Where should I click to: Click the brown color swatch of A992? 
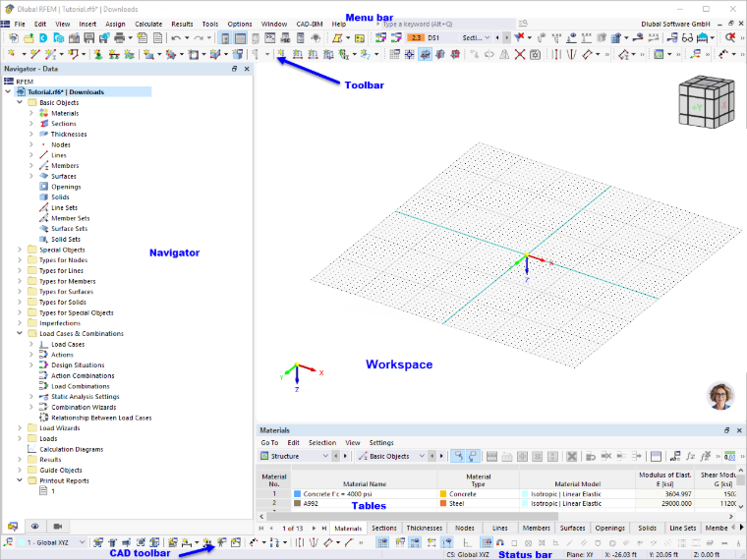coord(297,503)
